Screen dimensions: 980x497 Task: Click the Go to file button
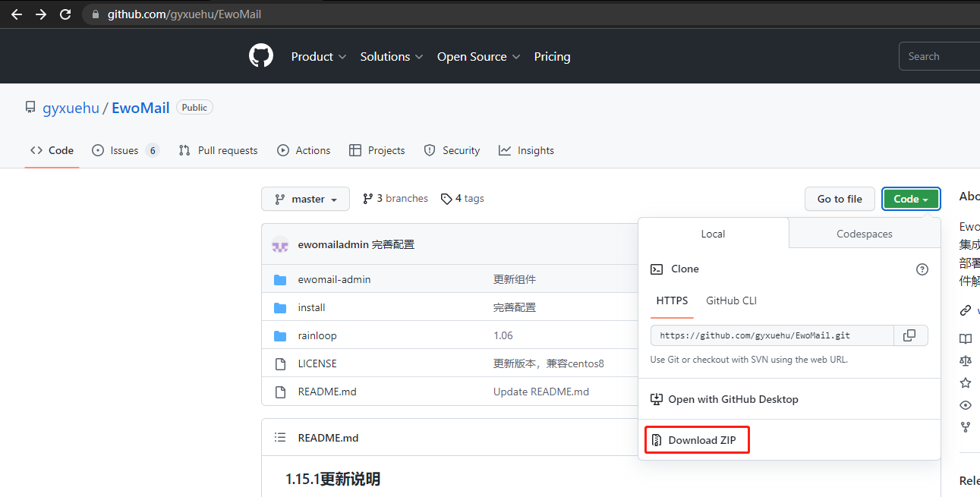pyautogui.click(x=840, y=199)
